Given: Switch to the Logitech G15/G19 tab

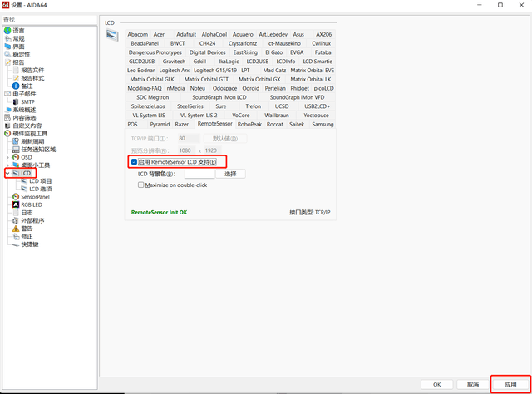Looking at the screenshot, I should 215,71.
